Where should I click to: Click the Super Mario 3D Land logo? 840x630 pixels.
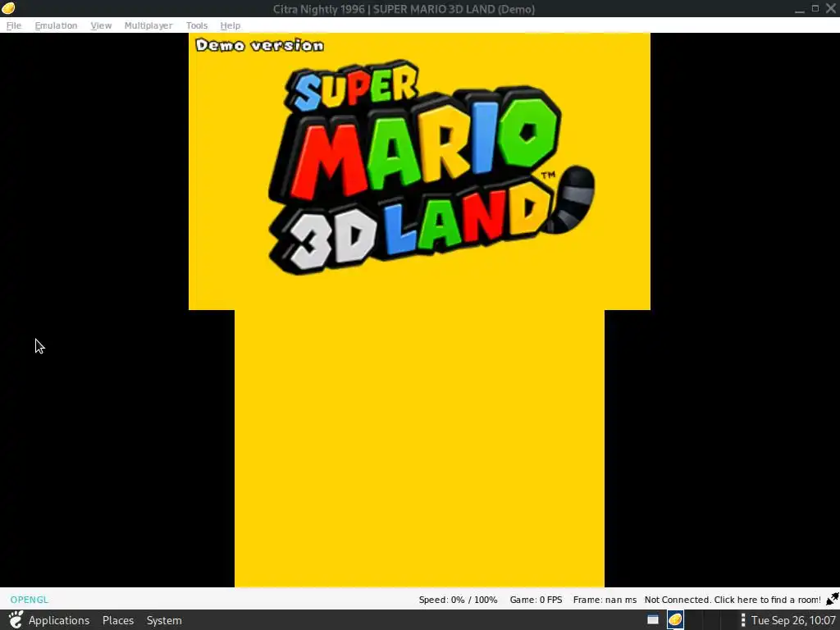[x=431, y=167]
